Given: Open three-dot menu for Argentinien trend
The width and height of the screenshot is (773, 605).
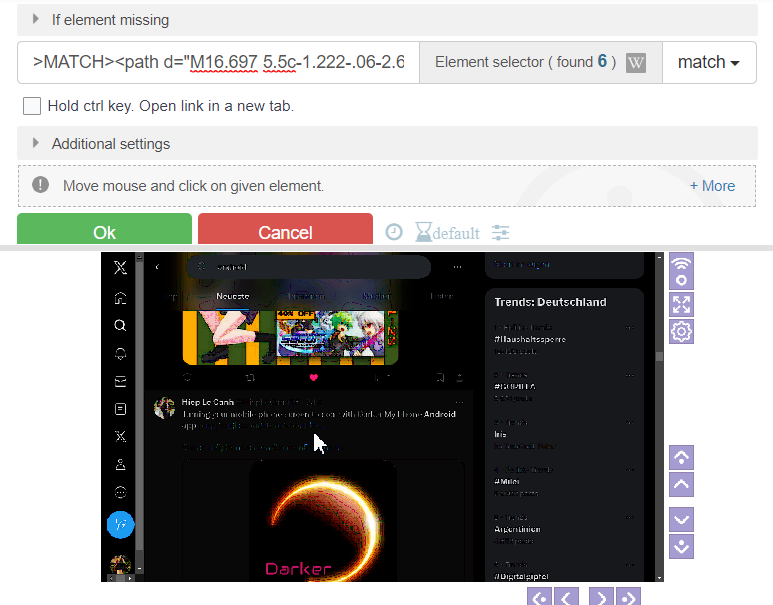Looking at the screenshot, I should [630, 517].
